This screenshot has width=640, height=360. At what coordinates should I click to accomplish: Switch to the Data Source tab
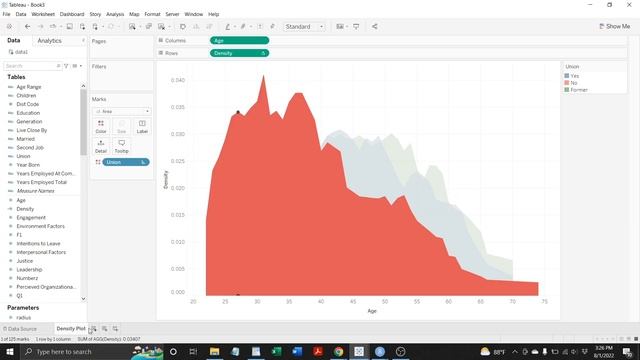click(x=20, y=329)
